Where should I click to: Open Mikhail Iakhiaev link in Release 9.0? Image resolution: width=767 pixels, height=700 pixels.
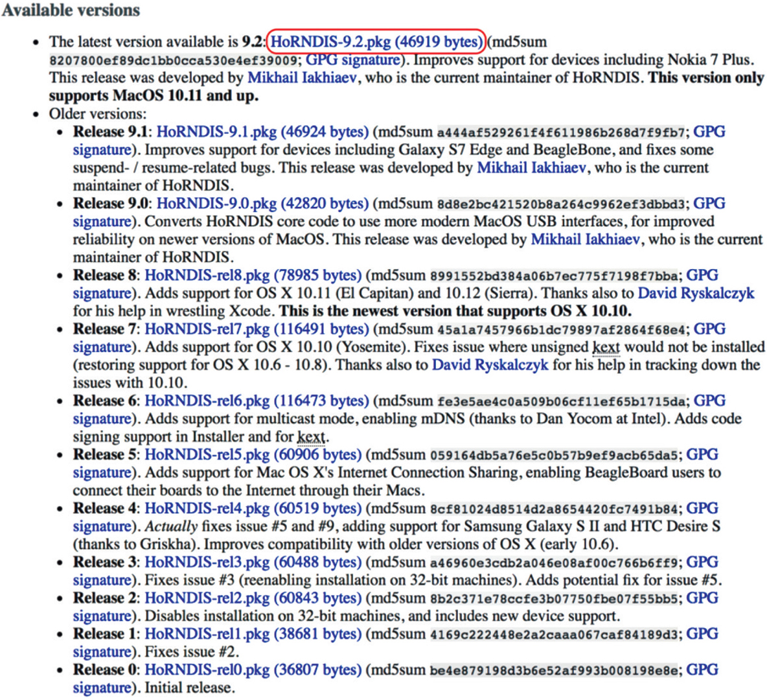[x=586, y=239]
